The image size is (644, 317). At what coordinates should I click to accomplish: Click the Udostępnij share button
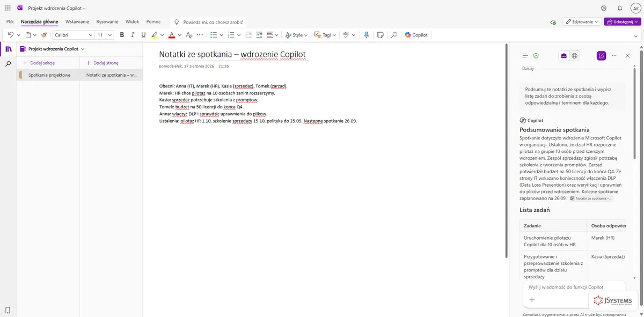pos(623,22)
